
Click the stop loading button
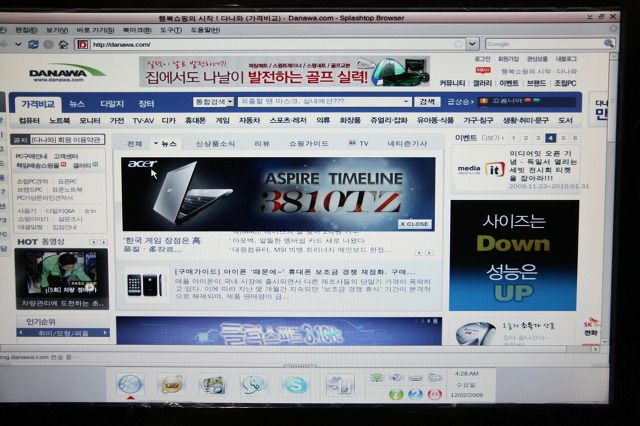[48, 44]
